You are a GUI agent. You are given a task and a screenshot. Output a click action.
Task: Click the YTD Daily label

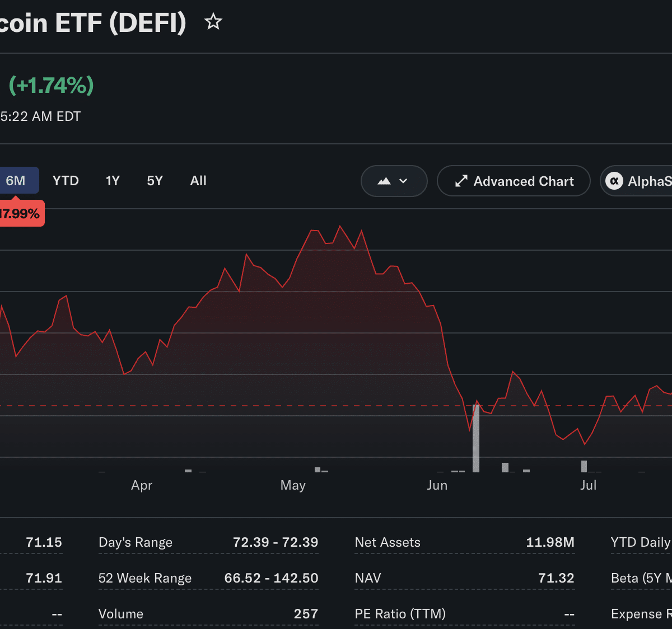pyautogui.click(x=641, y=542)
